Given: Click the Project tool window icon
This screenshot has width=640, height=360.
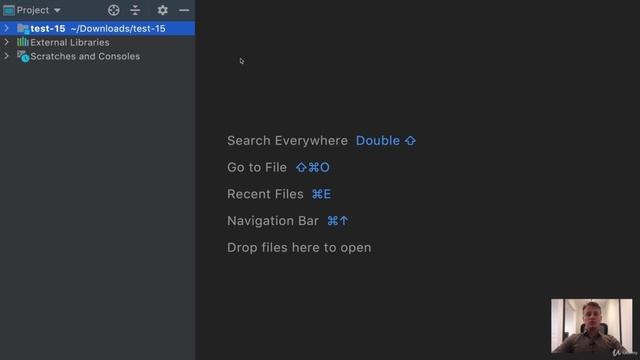Looking at the screenshot, I should pos(9,10).
